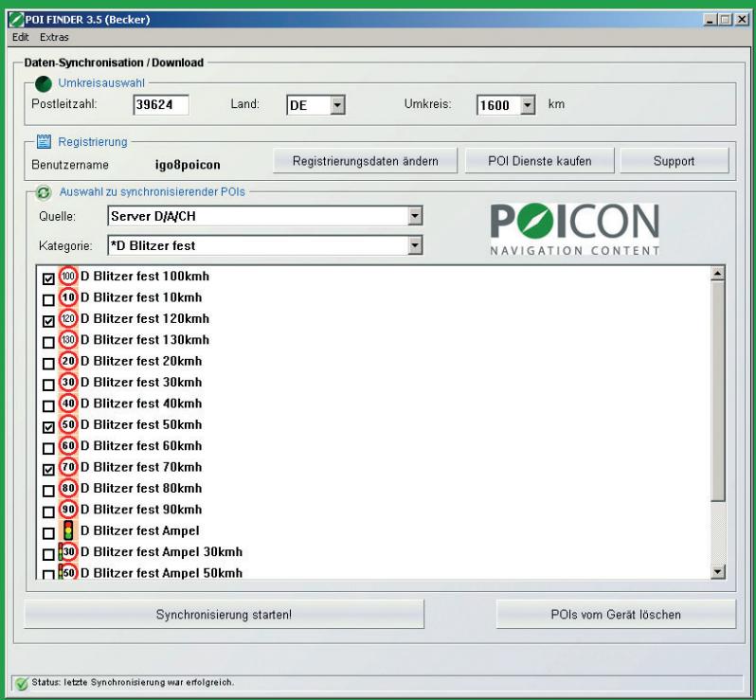Click the POI Finder title bar app icon
The image size is (756, 700).
click(16, 20)
